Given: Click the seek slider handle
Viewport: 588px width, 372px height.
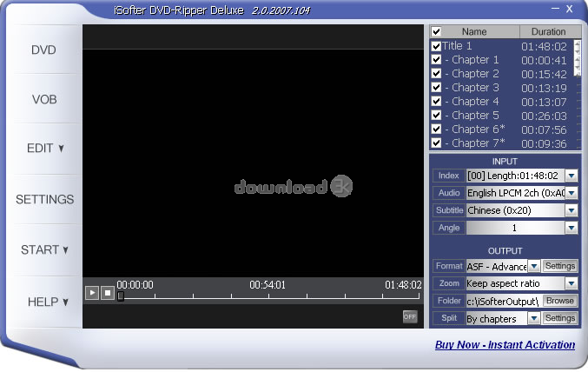Looking at the screenshot, I should (x=121, y=296).
